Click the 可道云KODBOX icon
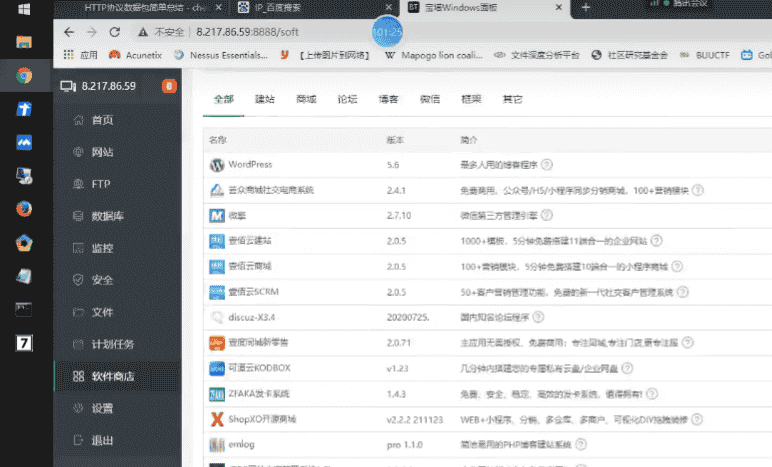772x467 pixels. (217, 368)
